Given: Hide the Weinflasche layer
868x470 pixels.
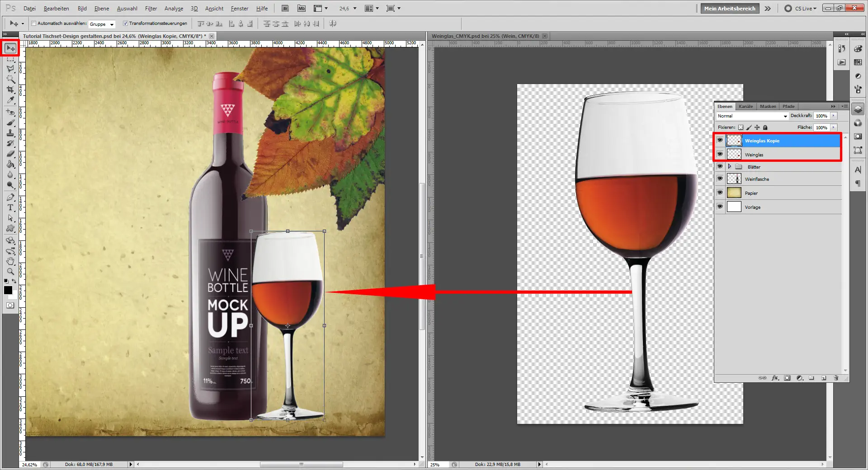Looking at the screenshot, I should coord(720,179).
